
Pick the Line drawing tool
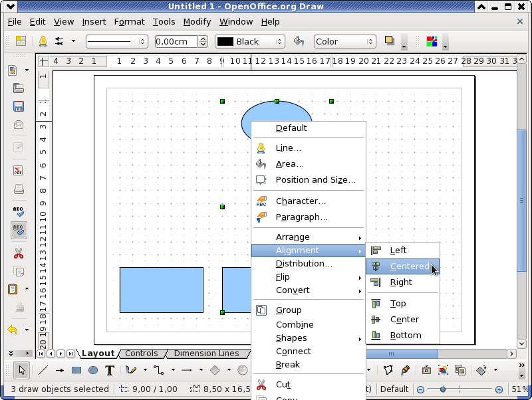pyautogui.click(x=43, y=370)
